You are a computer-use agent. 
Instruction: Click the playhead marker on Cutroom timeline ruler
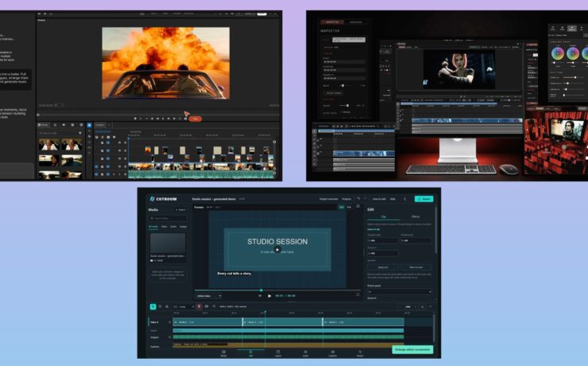(x=265, y=313)
